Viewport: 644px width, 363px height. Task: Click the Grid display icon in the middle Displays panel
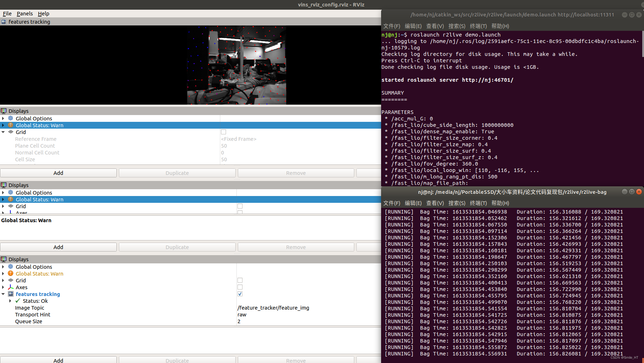coord(11,206)
